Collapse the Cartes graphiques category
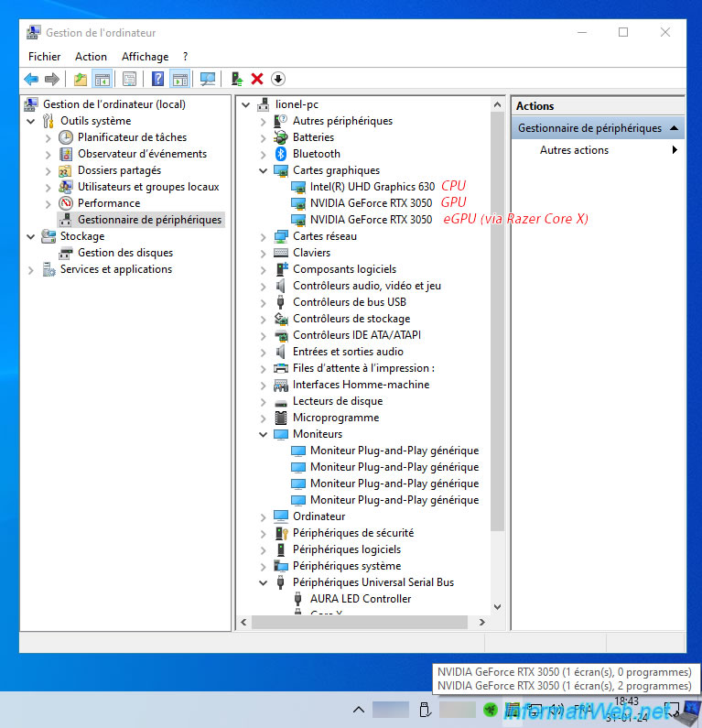Image resolution: width=702 pixels, height=728 pixels. pyautogui.click(x=263, y=171)
